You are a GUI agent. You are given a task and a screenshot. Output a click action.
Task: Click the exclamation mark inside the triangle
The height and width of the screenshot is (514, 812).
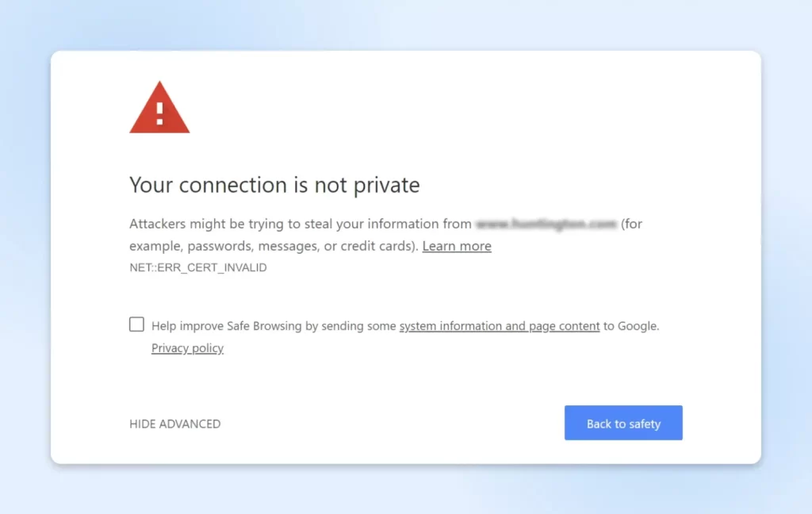[x=159, y=113]
